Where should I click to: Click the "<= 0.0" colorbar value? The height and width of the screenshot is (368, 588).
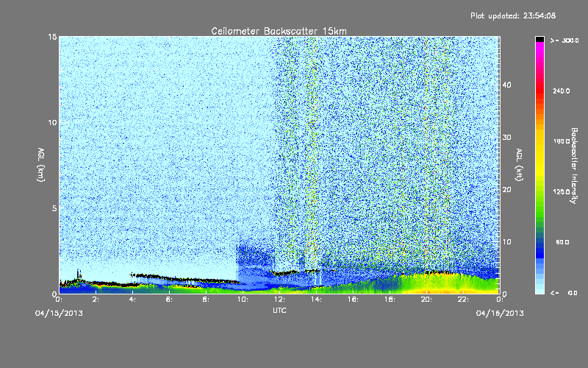point(564,293)
